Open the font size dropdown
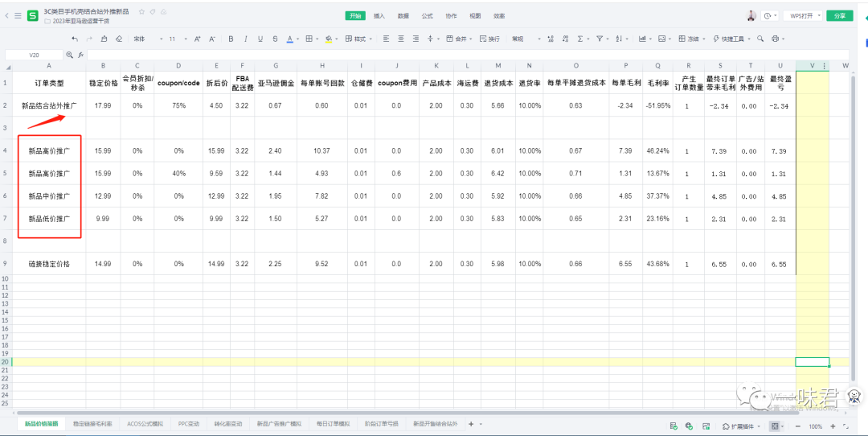868x436 pixels. pyautogui.click(x=175, y=39)
